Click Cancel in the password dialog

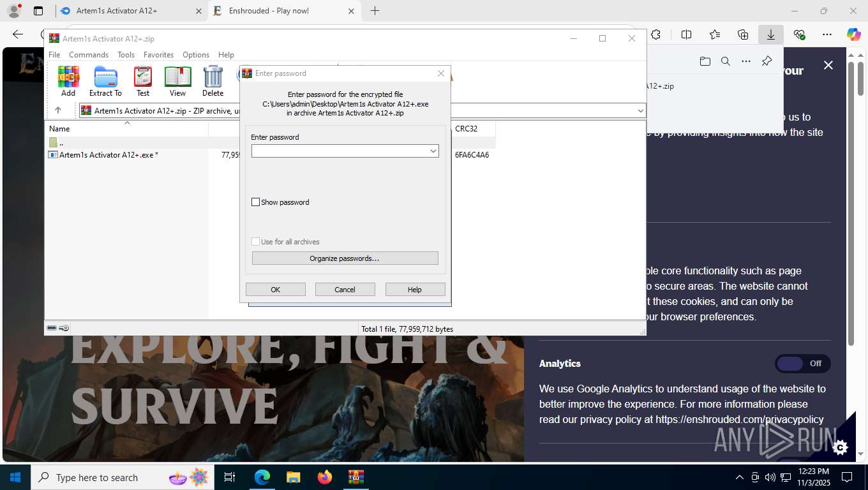click(x=345, y=290)
